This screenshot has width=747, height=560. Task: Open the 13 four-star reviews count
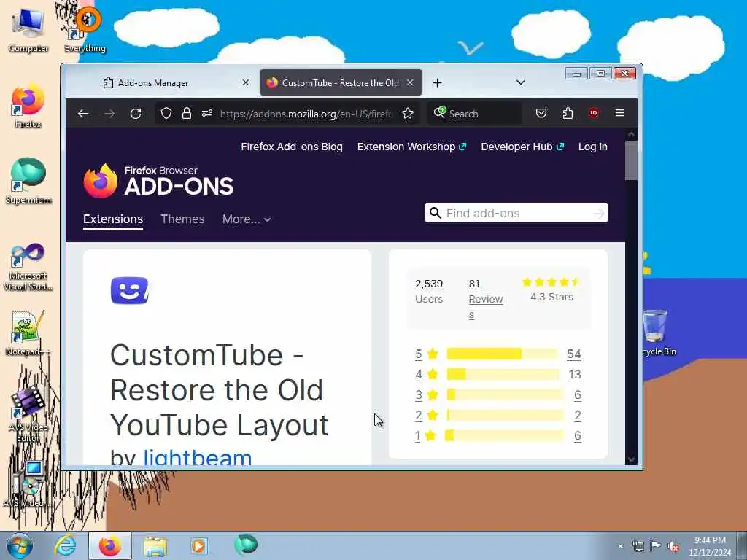[575, 374]
